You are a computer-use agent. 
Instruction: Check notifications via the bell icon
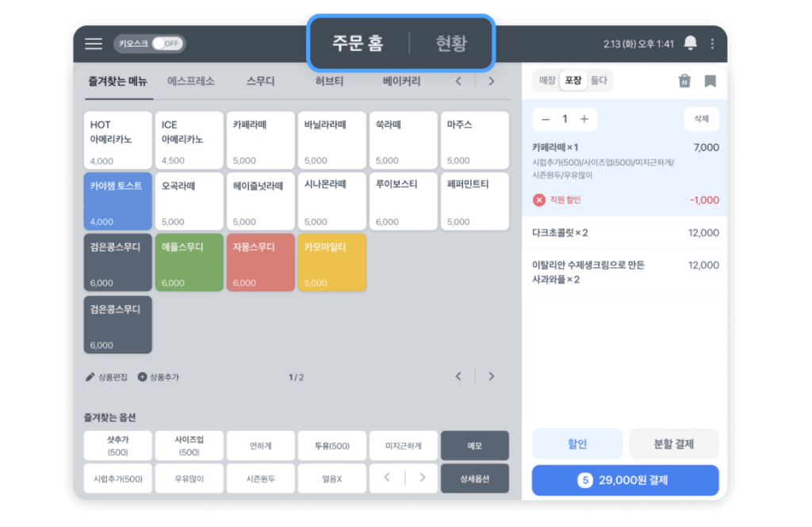click(x=690, y=44)
